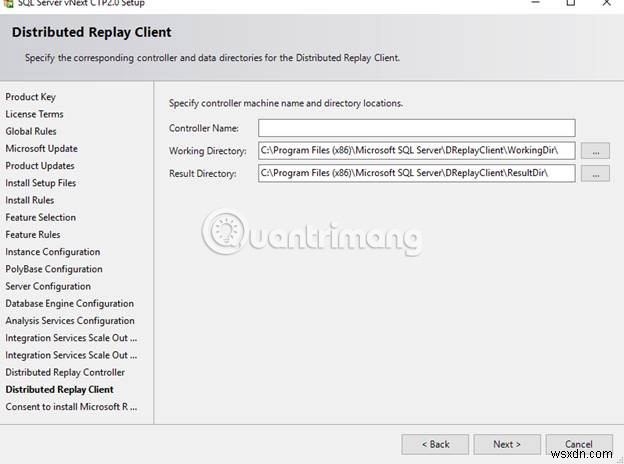Select the bold Distributed Replay Client step
Viewport: 624px width, 464px height.
59,390
